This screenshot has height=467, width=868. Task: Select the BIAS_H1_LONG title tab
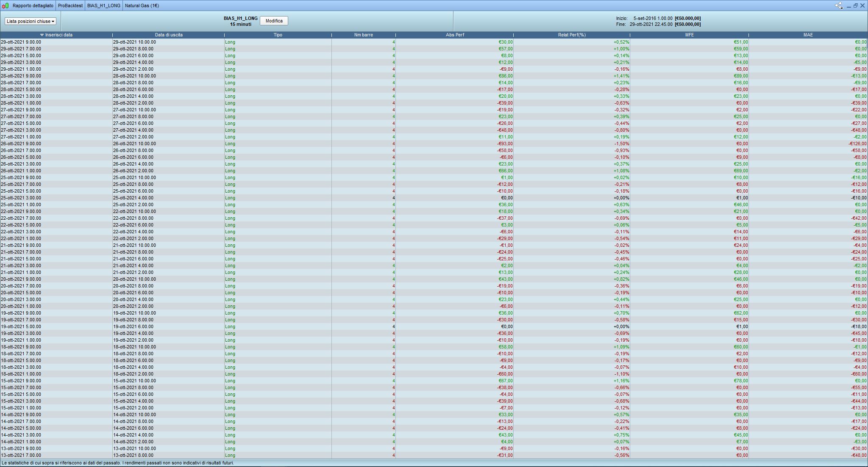[103, 6]
